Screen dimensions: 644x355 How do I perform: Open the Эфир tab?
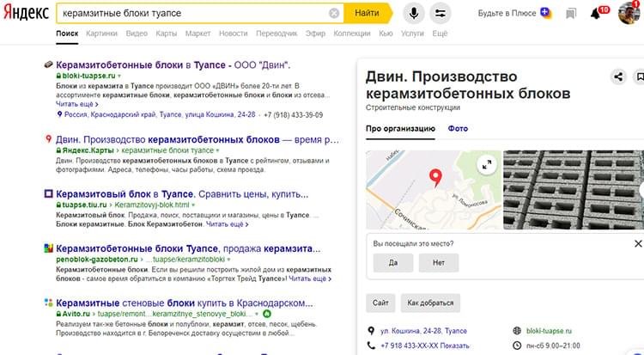pyautogui.click(x=315, y=34)
